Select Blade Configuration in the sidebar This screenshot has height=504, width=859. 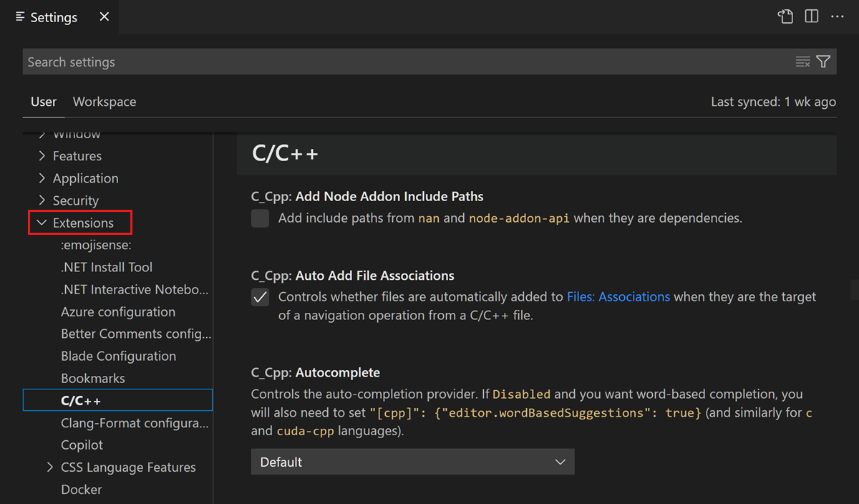118,356
